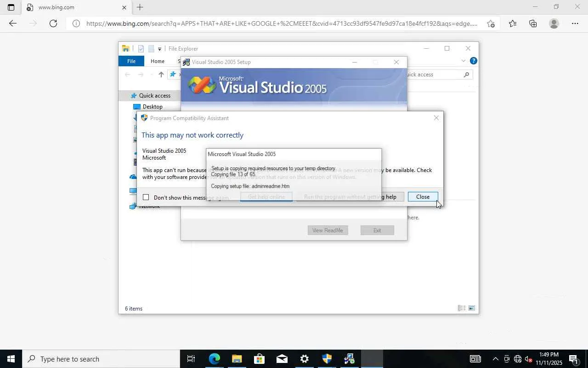The width and height of the screenshot is (588, 368).
Task: Click the Exit button in Visual Studio Setup
Action: [377, 230]
